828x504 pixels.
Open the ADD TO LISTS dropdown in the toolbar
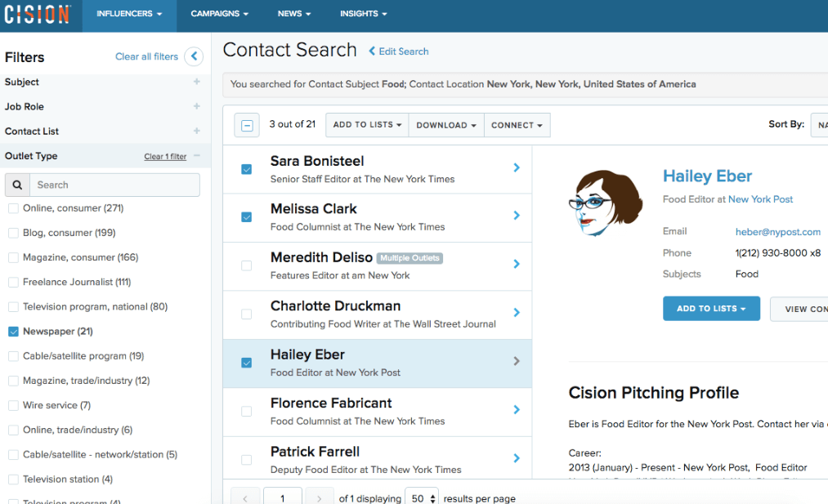click(x=367, y=125)
